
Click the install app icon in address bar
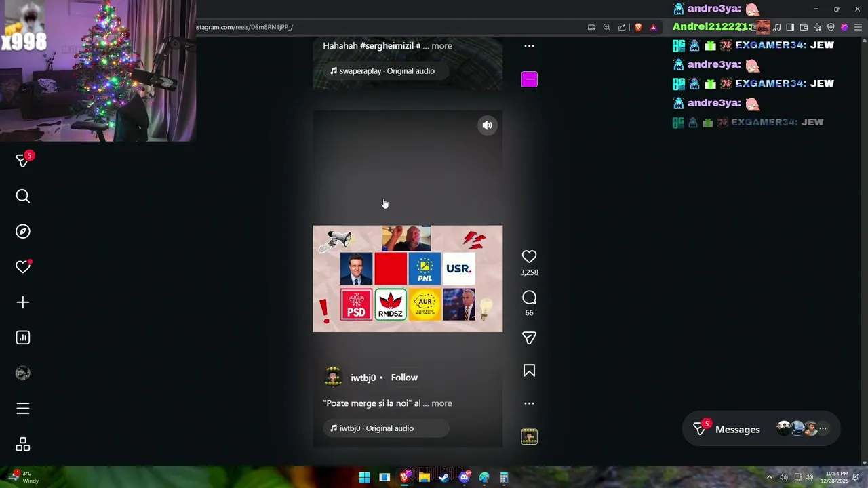[591, 27]
